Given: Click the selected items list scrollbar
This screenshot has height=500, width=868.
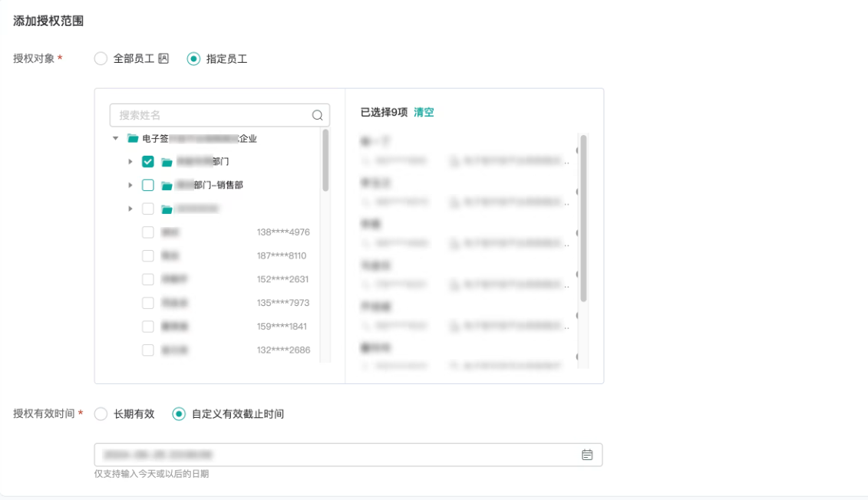Looking at the screenshot, I should (x=583, y=219).
